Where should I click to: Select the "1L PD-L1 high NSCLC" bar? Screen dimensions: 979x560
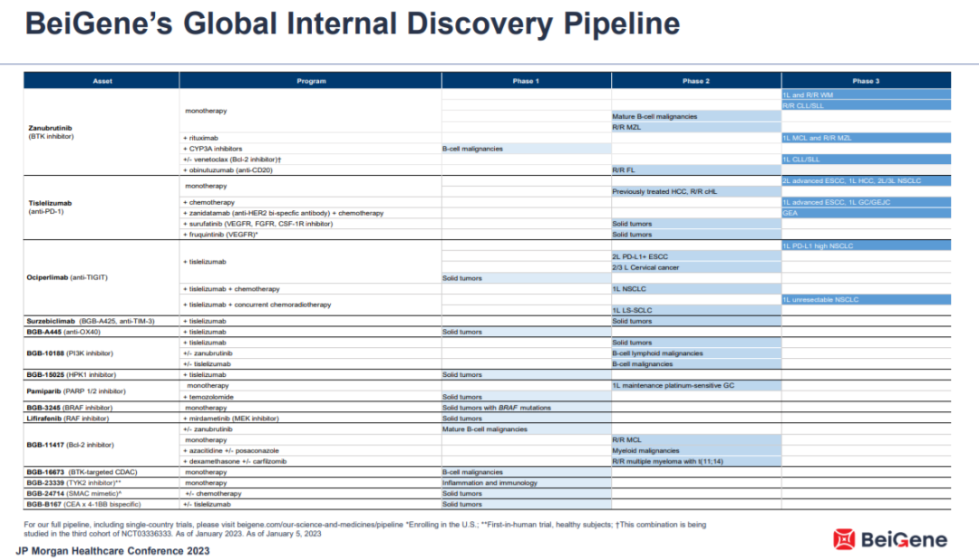coord(866,246)
